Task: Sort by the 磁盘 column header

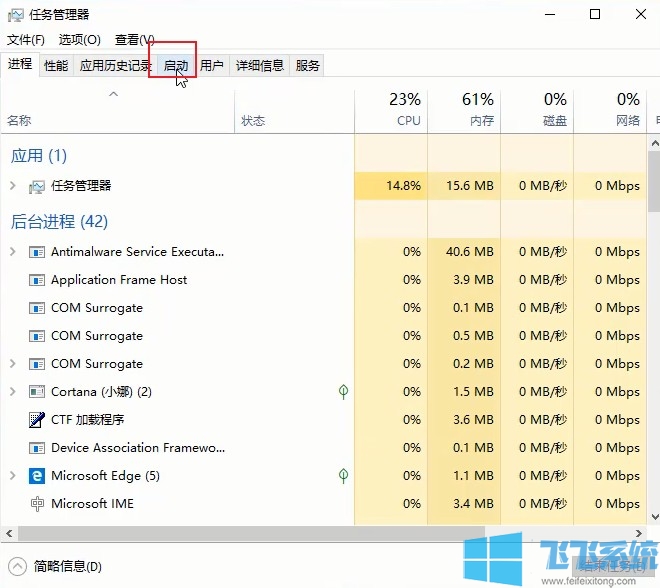Action: coord(537,111)
